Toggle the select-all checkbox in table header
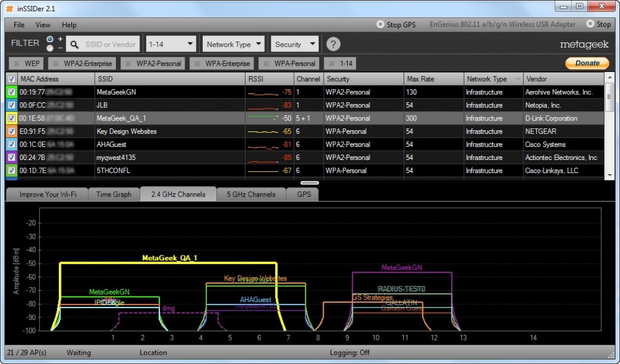Screen dimensions: 620x364 click(x=11, y=79)
